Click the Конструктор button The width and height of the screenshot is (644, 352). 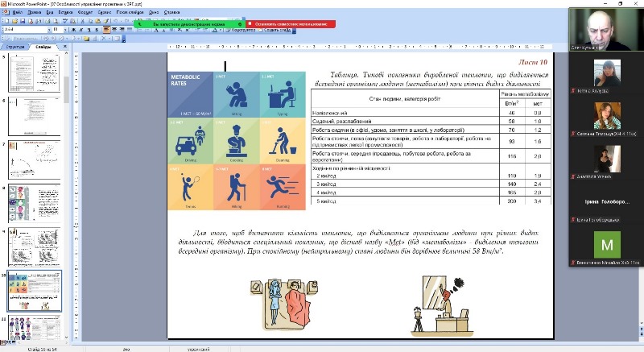(240, 30)
